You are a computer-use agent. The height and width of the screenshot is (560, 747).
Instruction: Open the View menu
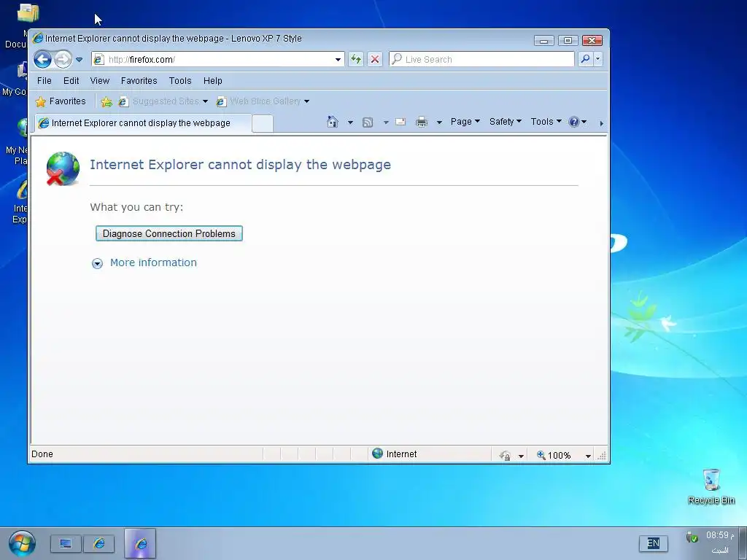point(99,80)
